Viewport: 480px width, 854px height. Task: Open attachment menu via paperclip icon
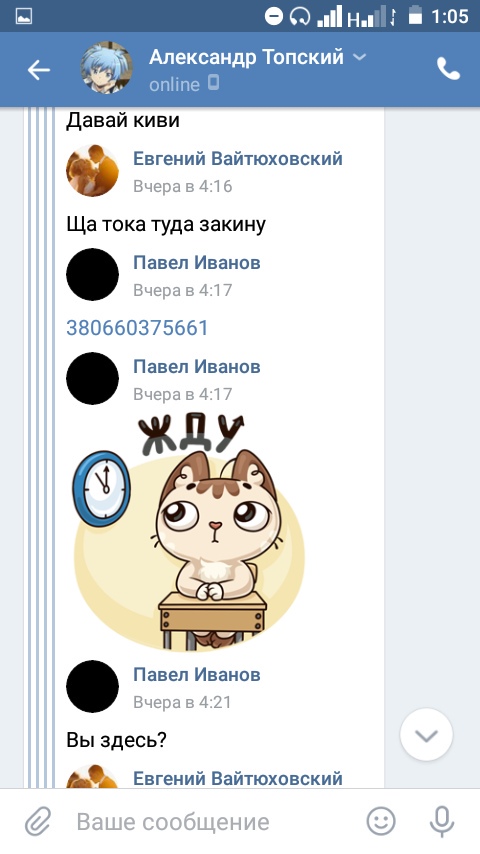tap(38, 821)
